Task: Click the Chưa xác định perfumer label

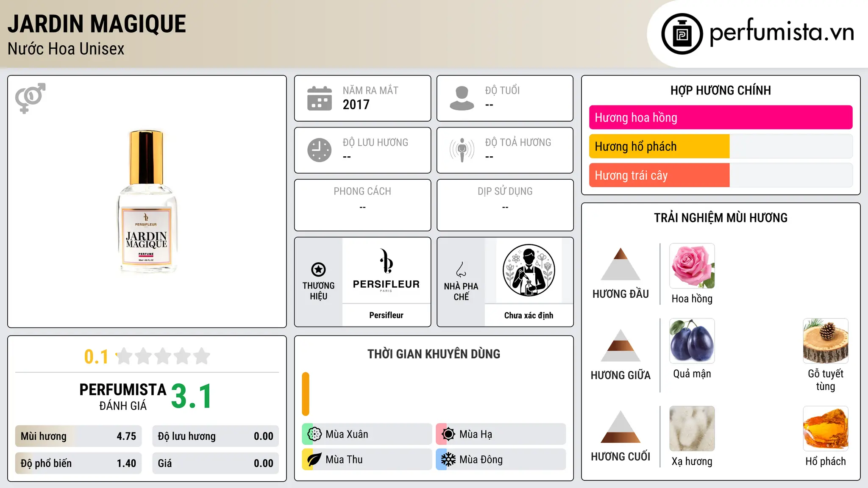Action: tap(529, 315)
